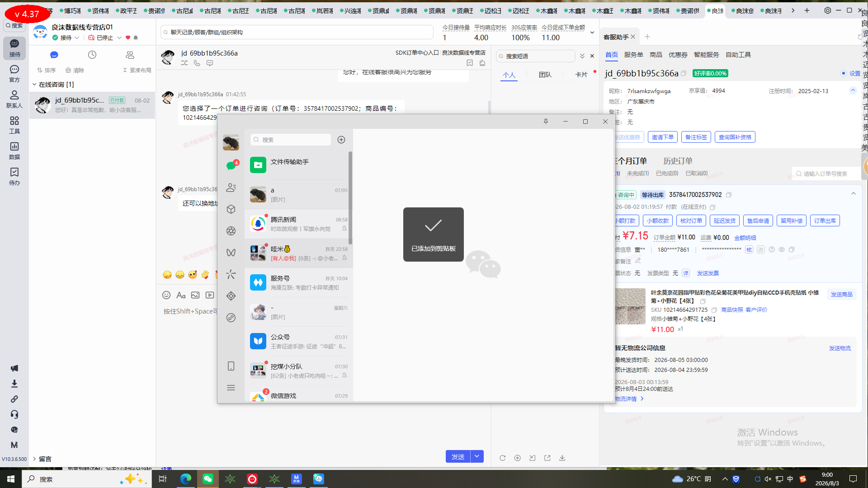Click the link icon in left sidebar
This screenshot has height=488, width=868.
pos(14,399)
